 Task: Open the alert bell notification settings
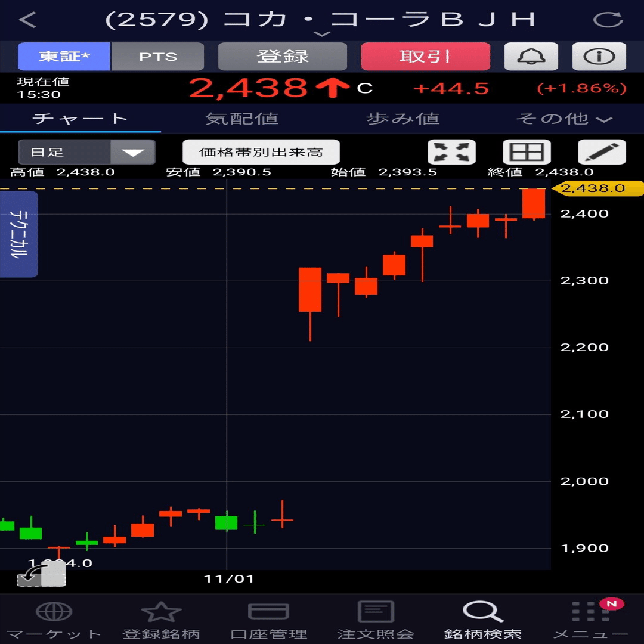click(531, 56)
